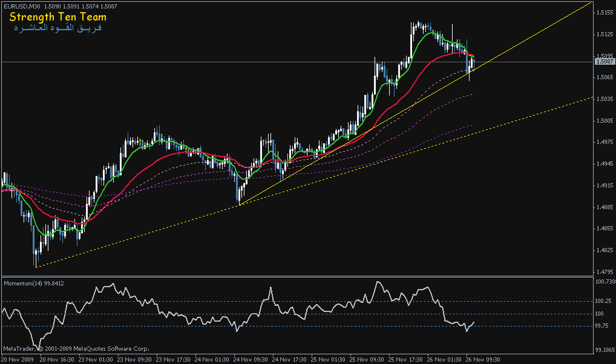This screenshot has width=616, height=364.
Task: Select the 100.25 momentum level label
Action: [x=604, y=301]
